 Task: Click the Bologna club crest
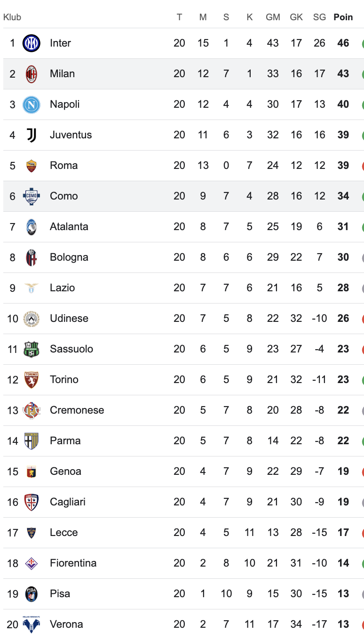32,257
